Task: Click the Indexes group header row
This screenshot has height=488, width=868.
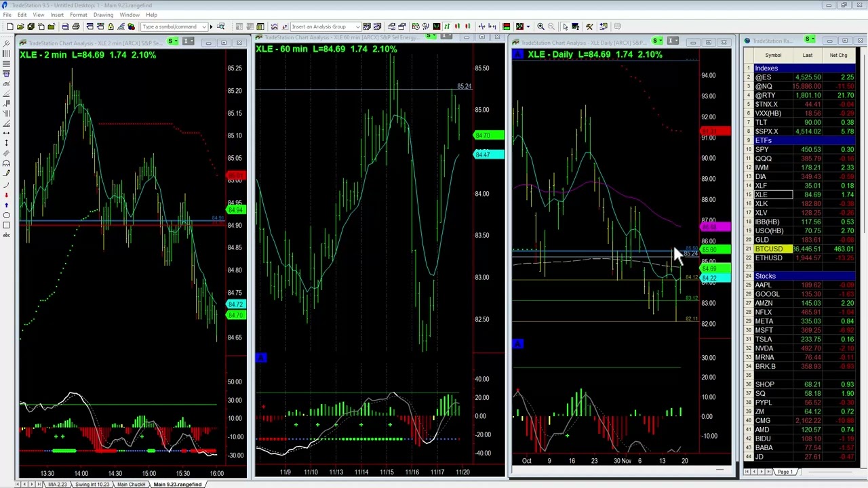Action: (804, 68)
